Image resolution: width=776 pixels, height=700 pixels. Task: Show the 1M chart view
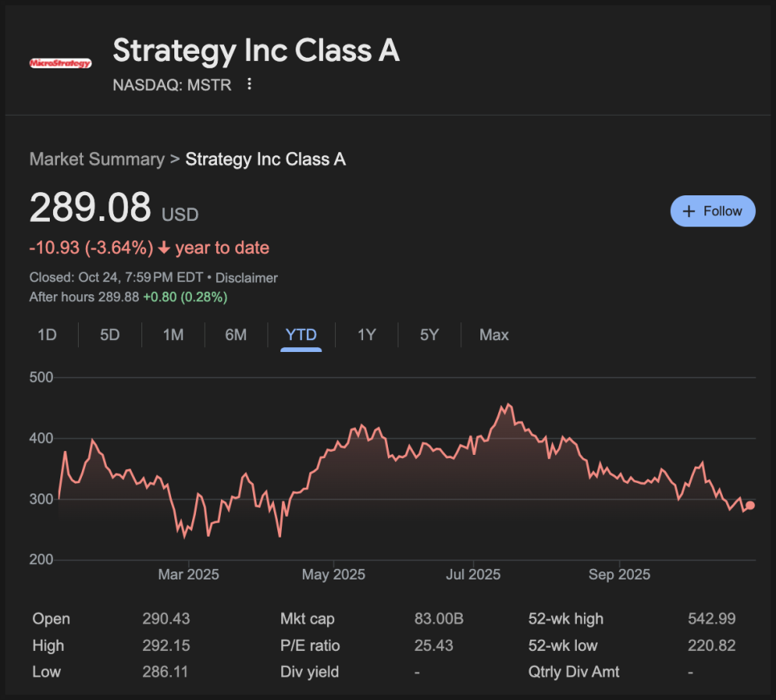174,335
